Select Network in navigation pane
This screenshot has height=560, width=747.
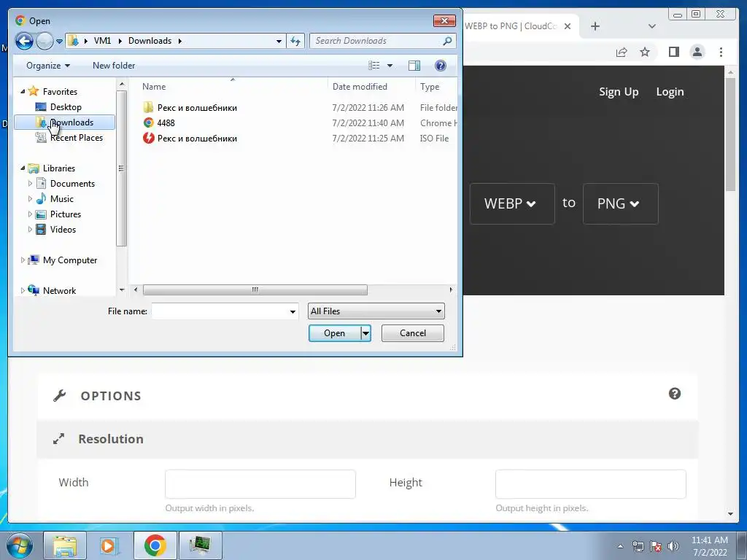click(59, 290)
